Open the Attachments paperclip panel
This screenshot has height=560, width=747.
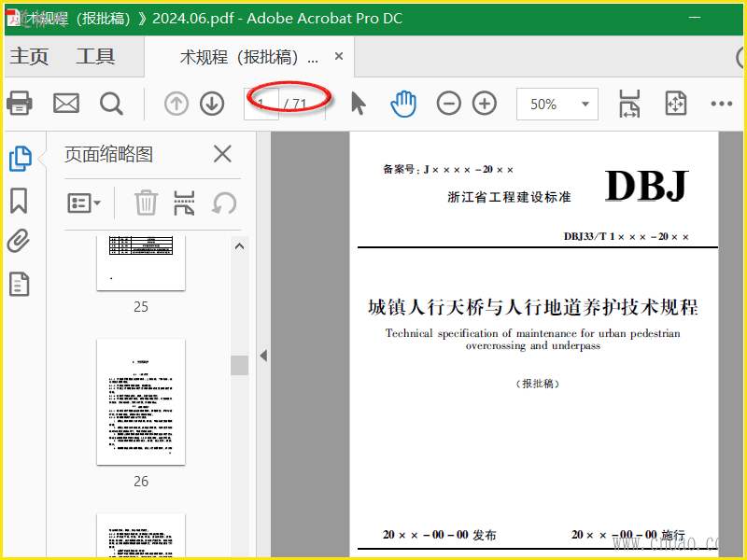pos(19,241)
